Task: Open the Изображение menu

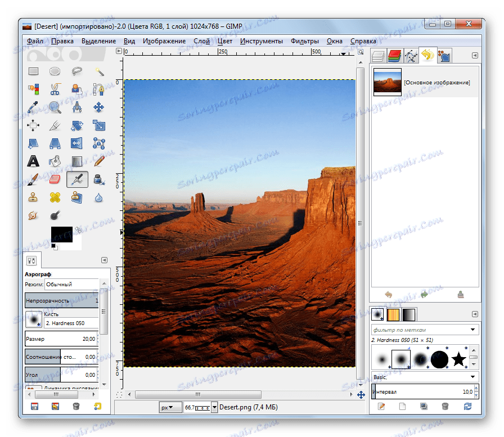Action: 164,41
